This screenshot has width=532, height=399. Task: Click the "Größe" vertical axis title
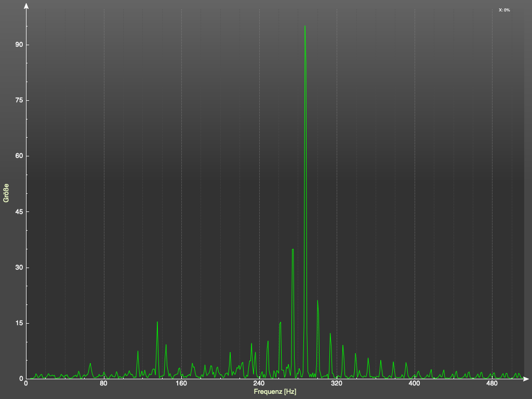pyautogui.click(x=6, y=193)
